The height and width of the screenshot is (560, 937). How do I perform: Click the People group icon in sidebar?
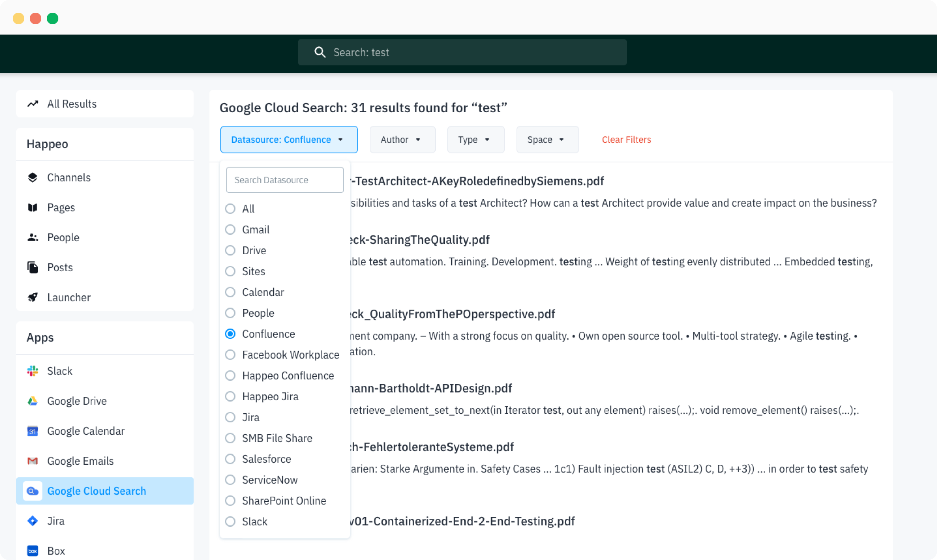coord(33,237)
